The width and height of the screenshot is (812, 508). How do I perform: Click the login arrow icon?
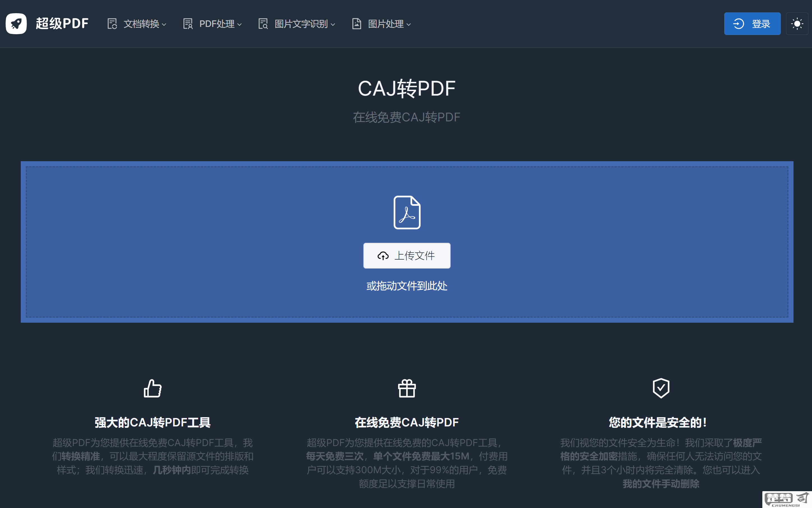pyautogui.click(x=738, y=24)
